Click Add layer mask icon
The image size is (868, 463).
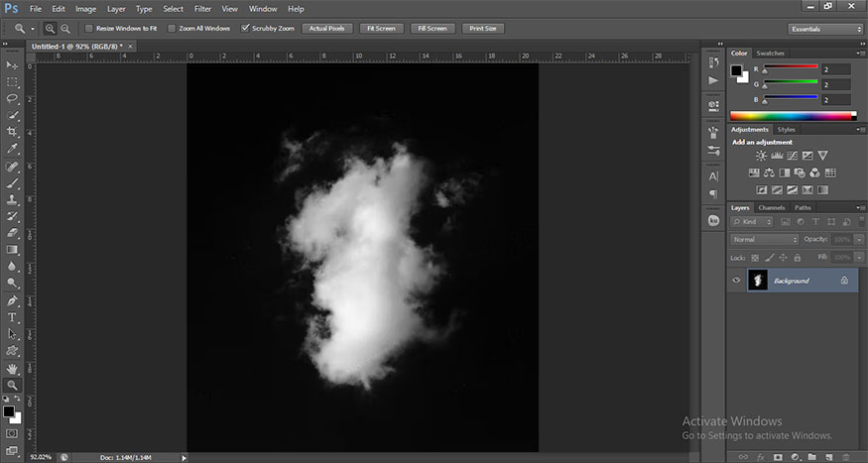pyautogui.click(x=778, y=457)
